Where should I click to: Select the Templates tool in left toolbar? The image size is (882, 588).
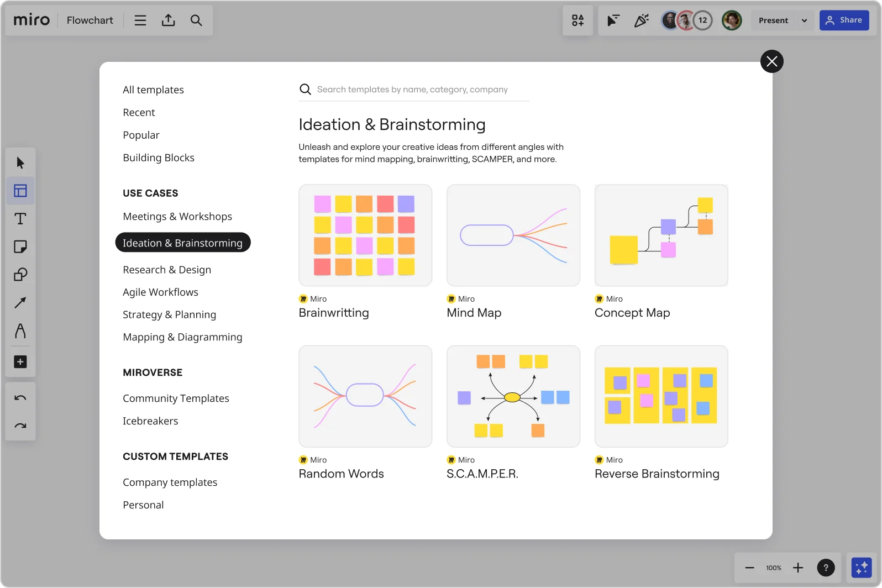(x=20, y=191)
